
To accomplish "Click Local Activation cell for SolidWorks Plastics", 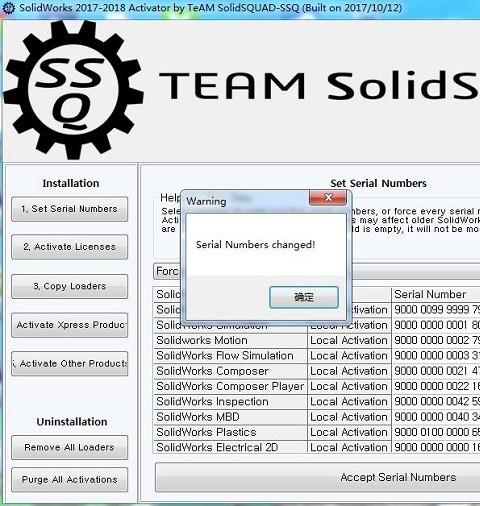I will pos(349,432).
